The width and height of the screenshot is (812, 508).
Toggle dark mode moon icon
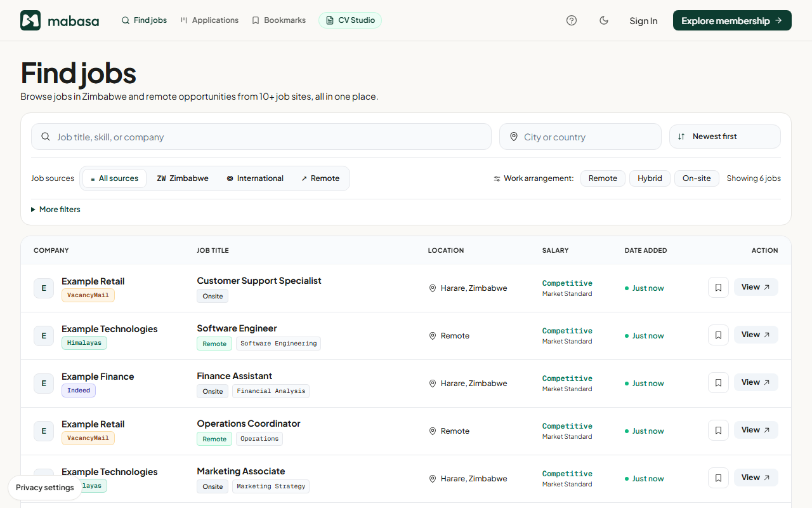point(604,20)
